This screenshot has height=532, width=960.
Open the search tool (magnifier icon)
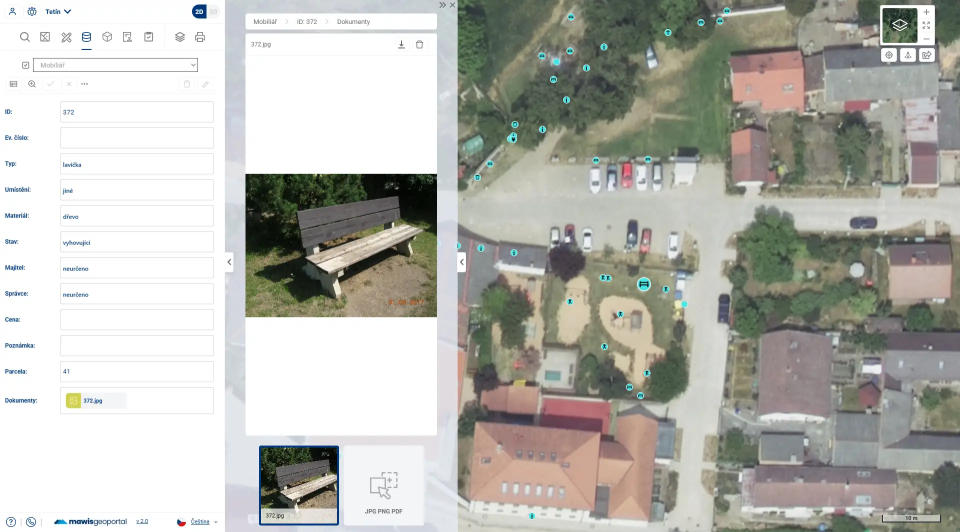pos(25,37)
